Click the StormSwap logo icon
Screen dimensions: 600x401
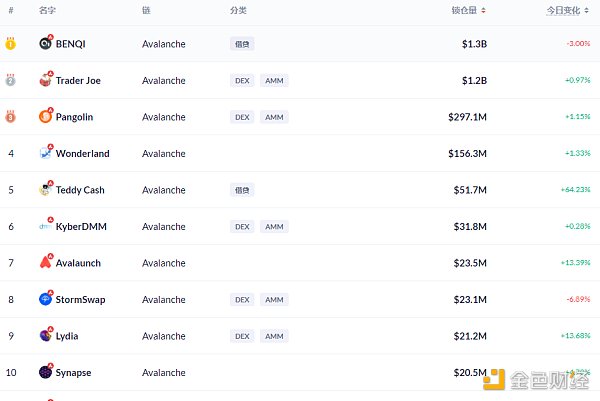45,299
